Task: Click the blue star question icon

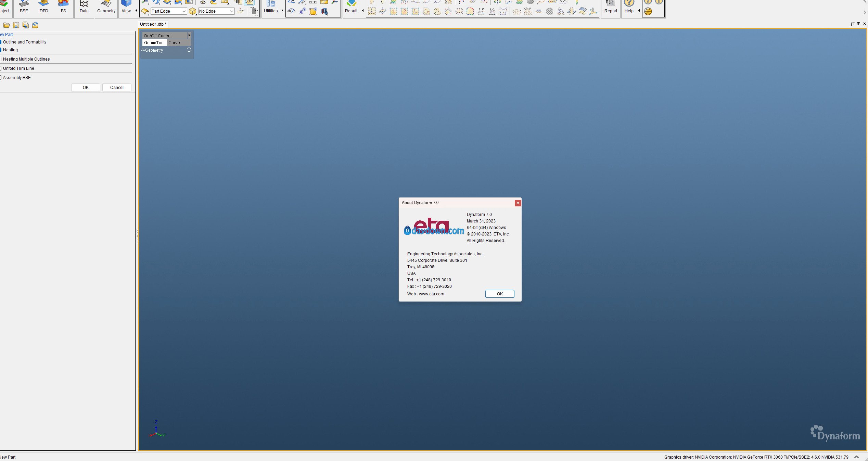Action: coord(302,11)
